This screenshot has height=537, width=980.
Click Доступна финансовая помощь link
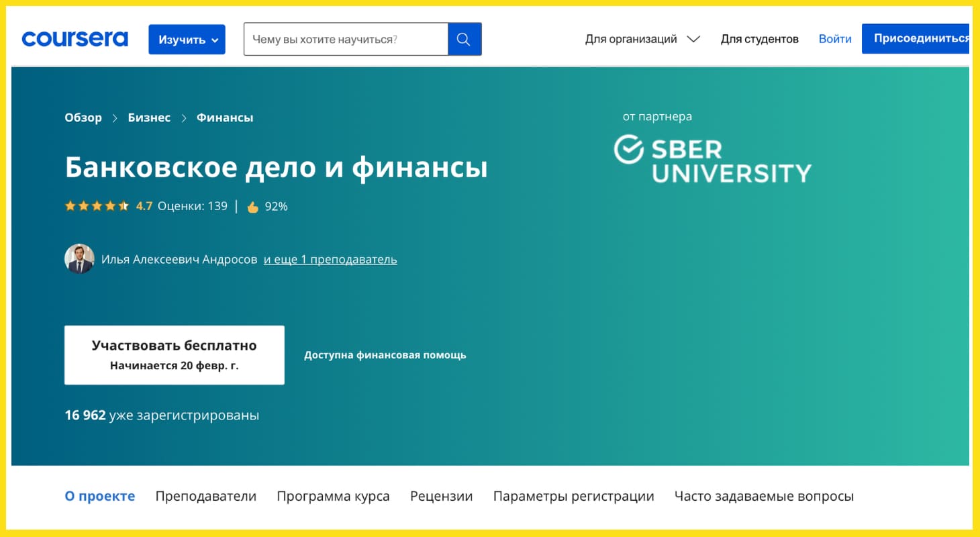385,355
